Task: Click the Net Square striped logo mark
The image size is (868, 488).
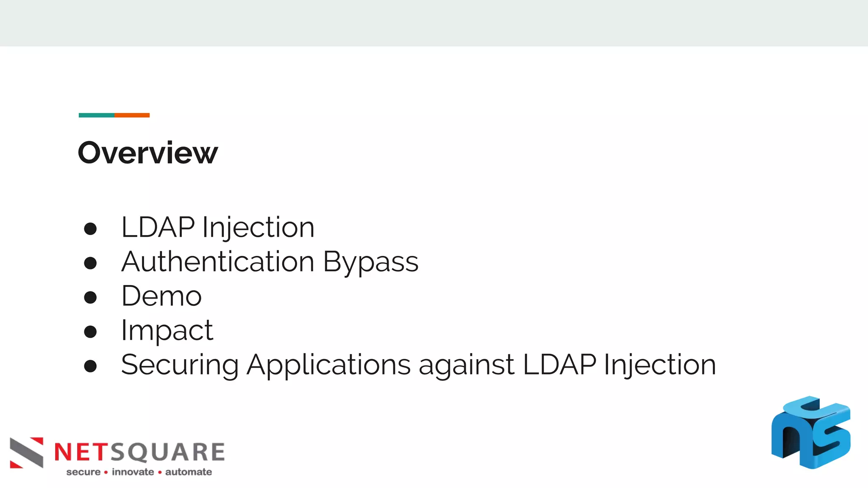Action: pos(27,453)
